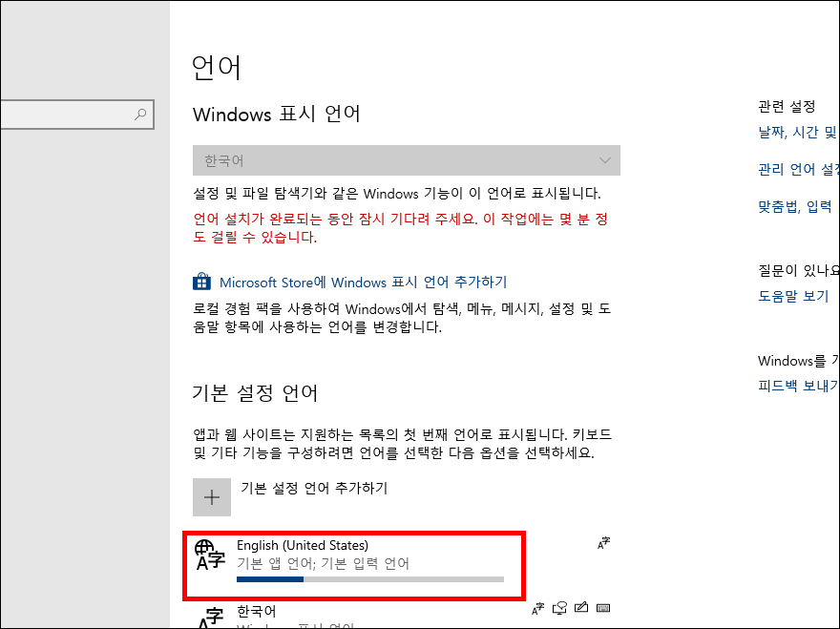The width and height of the screenshot is (840, 629).
Task: Open the Windows display language dropdown
Action: pyautogui.click(x=406, y=160)
